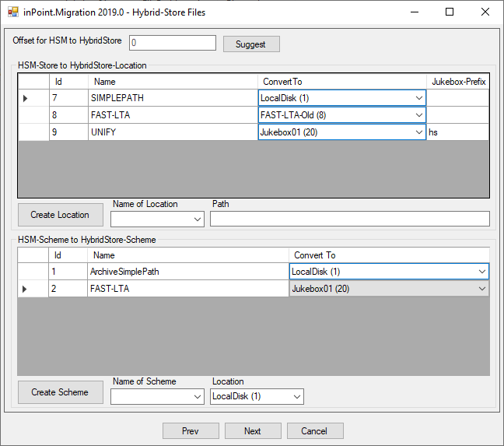Click the Suggest button

[x=250, y=44]
